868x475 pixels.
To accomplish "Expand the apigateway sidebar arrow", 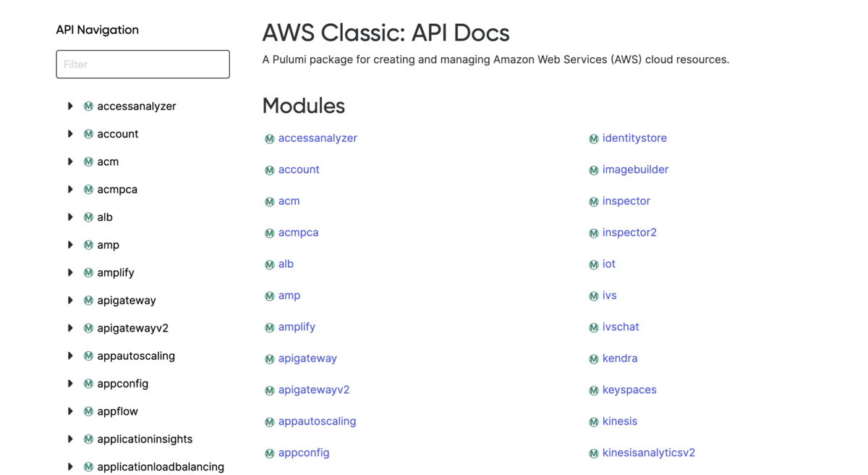I will (x=70, y=300).
